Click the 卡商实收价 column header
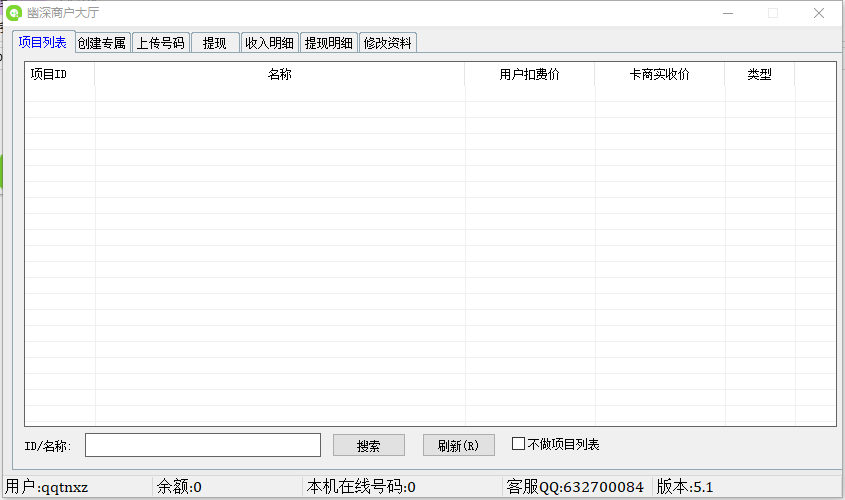This screenshot has width=845, height=500. [660, 74]
